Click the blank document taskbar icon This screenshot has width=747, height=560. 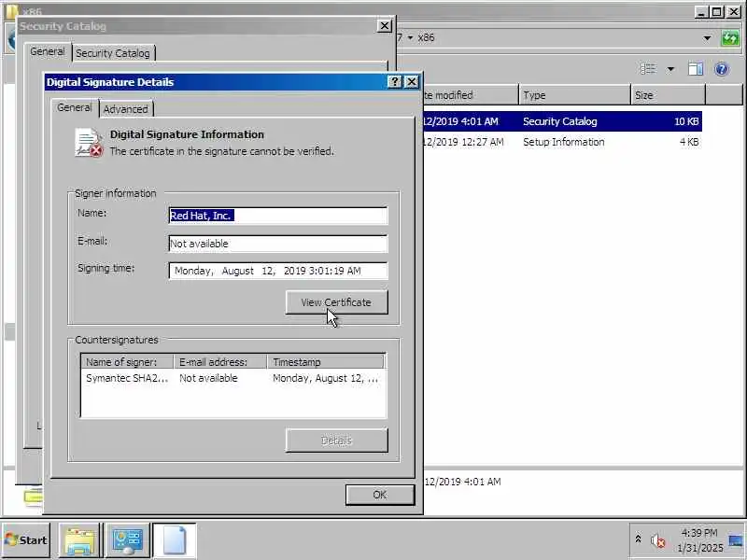click(x=175, y=540)
